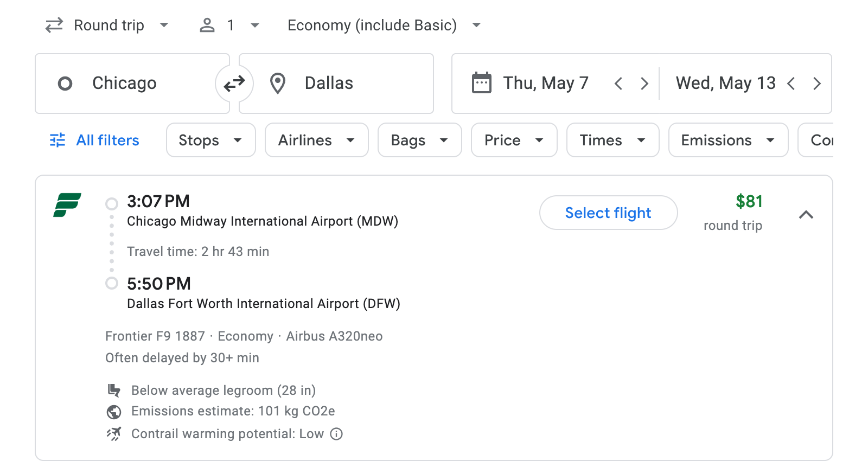Open the Airlines filter
Viewport: 868px width, 461px height.
(316, 140)
